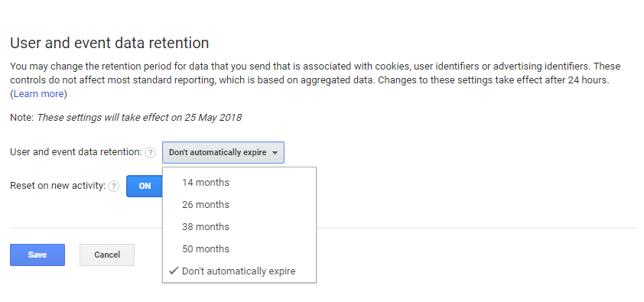
Task: Open the Learn more link
Action: (x=38, y=94)
